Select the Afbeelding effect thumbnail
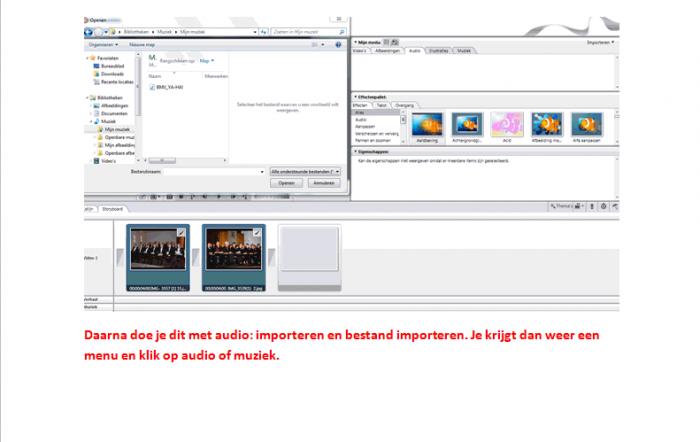The height and width of the screenshot is (442, 700). coord(547,124)
